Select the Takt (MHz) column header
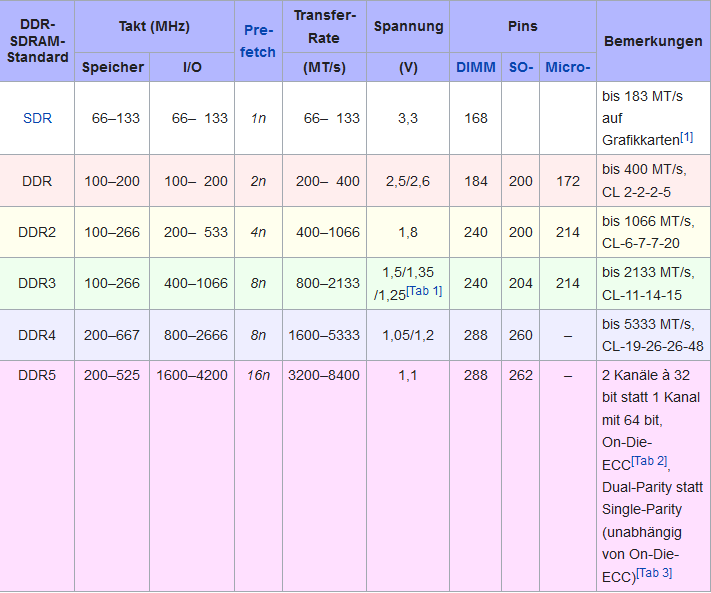 (x=155, y=27)
